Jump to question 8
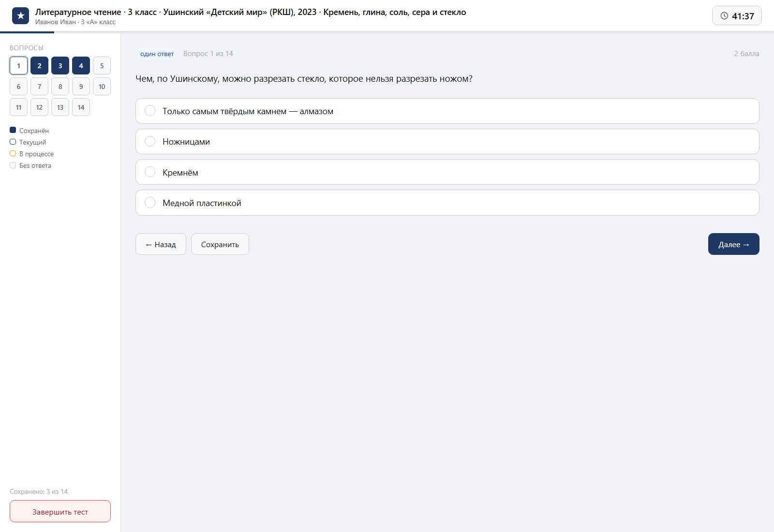The width and height of the screenshot is (774, 532). (60, 87)
